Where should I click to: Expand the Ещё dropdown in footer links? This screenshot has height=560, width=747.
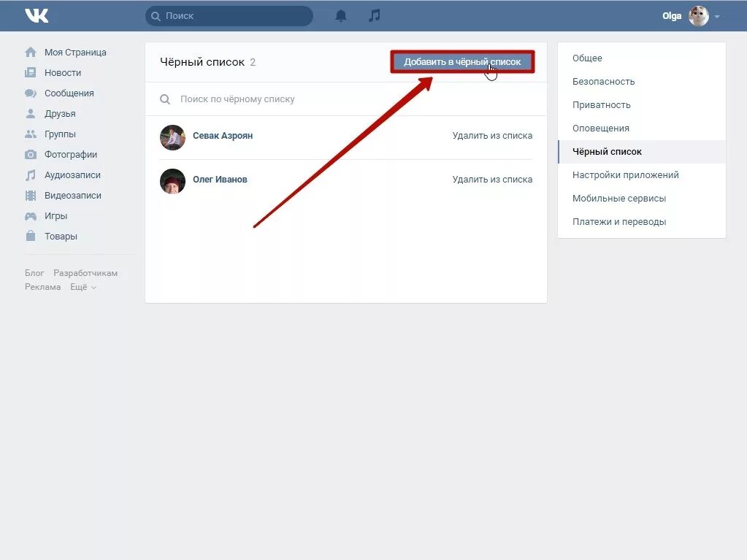[83, 287]
